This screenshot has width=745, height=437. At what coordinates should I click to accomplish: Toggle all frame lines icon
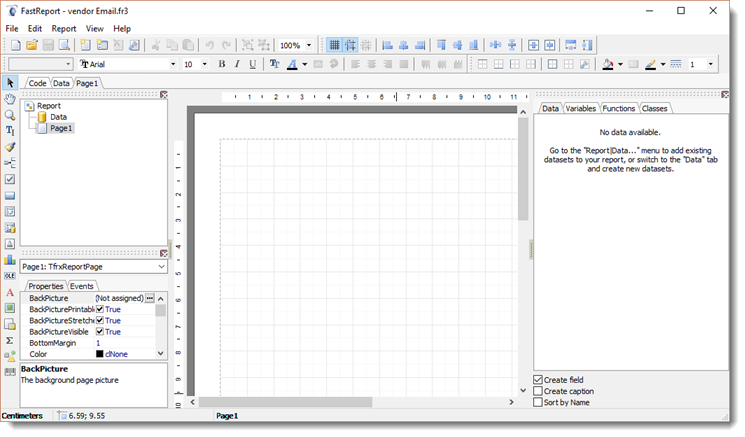(552, 64)
